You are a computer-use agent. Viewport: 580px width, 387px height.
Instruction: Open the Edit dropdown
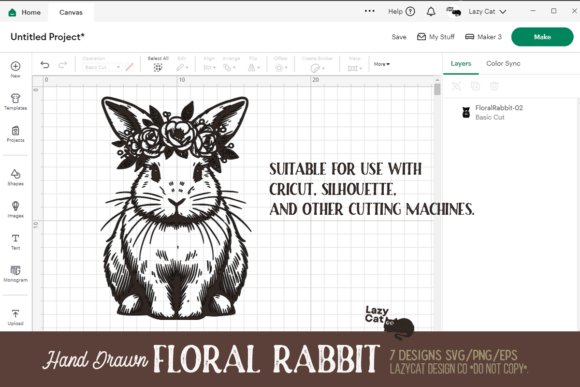coord(182,64)
